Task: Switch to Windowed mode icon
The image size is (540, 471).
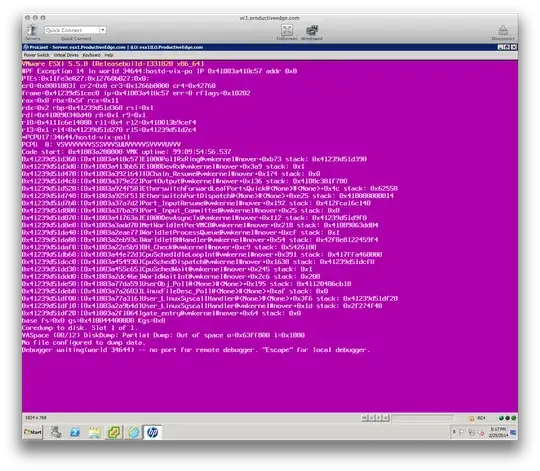Action: 312,30
